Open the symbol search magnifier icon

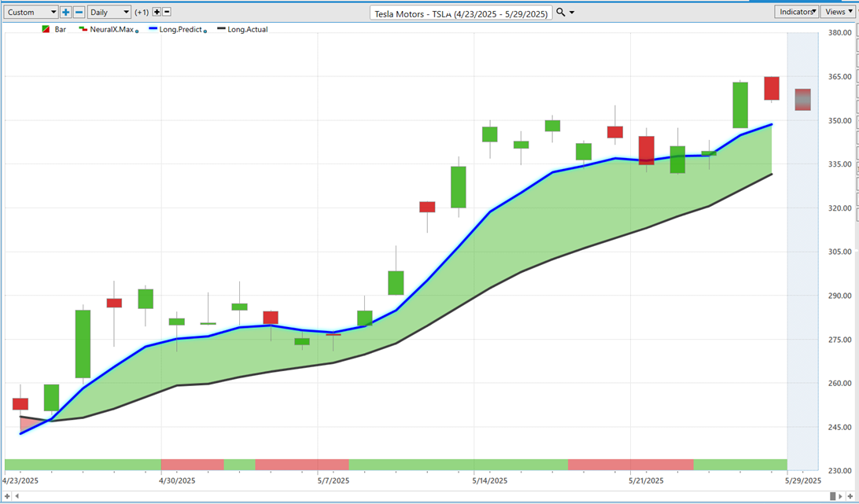560,12
